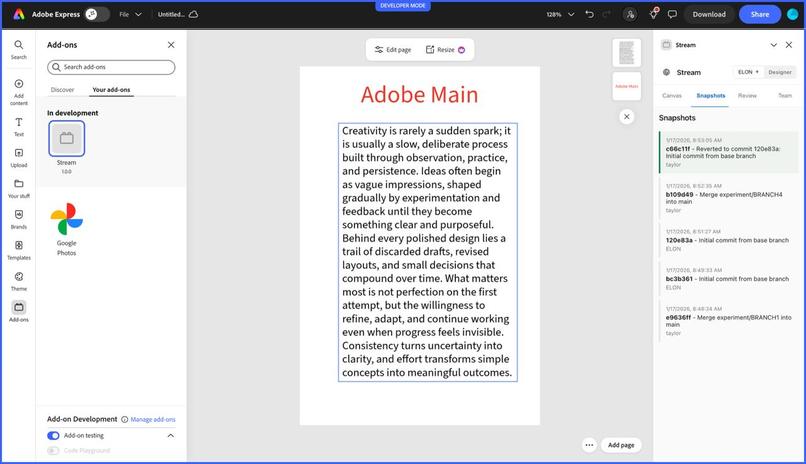Click the Download button
Screen dimensions: 806x464
pos(709,14)
